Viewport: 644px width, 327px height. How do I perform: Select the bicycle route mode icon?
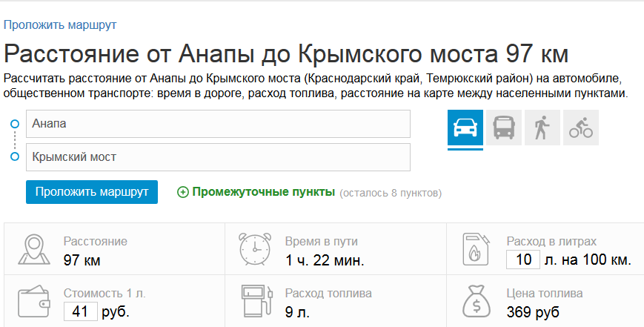coord(581,128)
